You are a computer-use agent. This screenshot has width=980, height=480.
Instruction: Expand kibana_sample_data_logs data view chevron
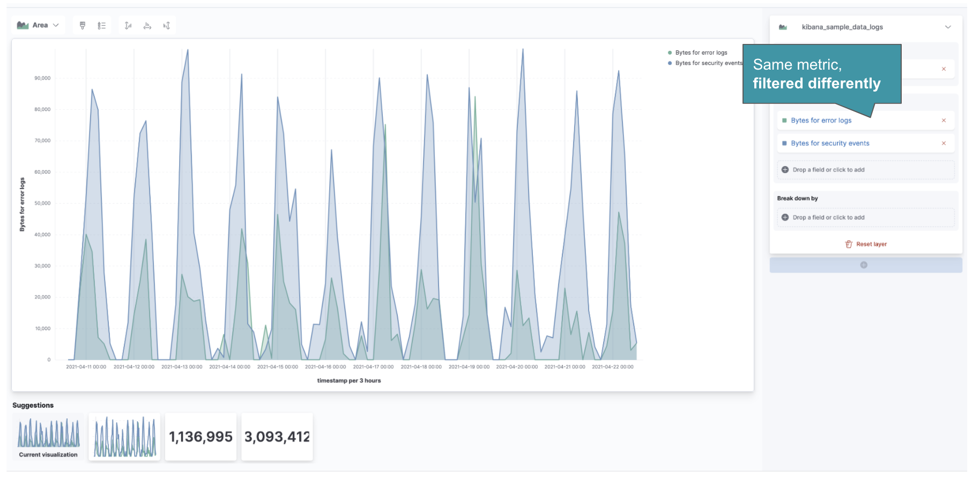[947, 27]
